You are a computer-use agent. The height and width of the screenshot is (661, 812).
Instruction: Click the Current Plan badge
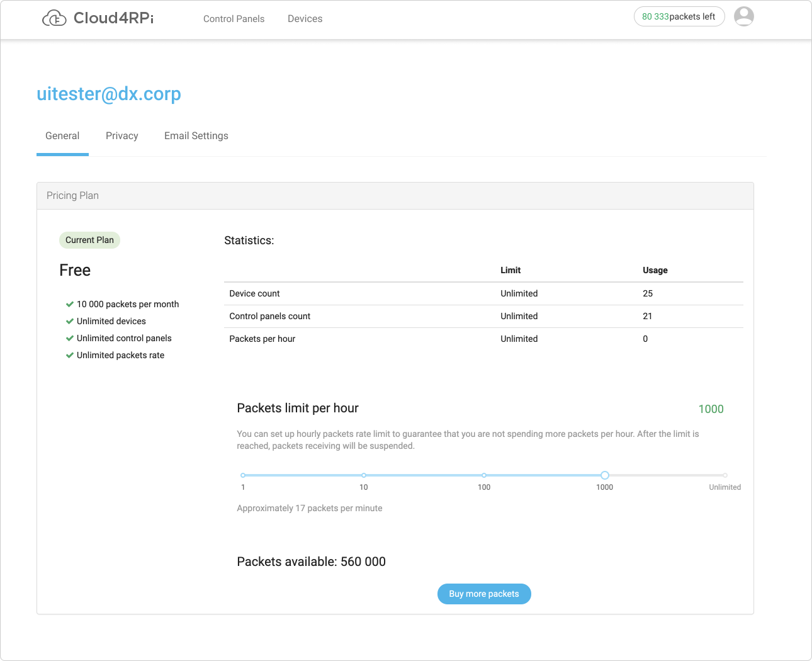pyautogui.click(x=89, y=240)
